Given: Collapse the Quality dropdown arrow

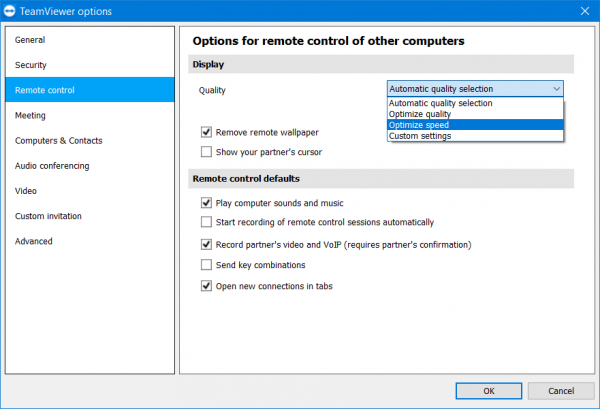Looking at the screenshot, I should [556, 89].
